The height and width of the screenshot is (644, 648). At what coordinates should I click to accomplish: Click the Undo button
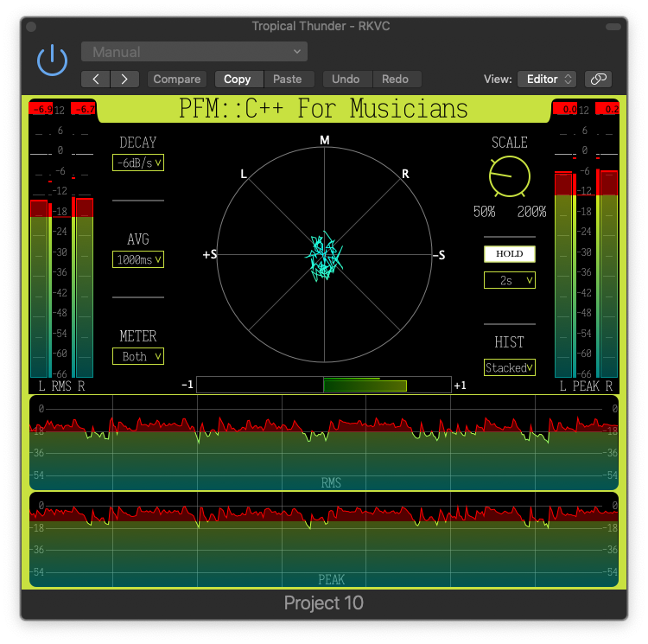point(346,79)
